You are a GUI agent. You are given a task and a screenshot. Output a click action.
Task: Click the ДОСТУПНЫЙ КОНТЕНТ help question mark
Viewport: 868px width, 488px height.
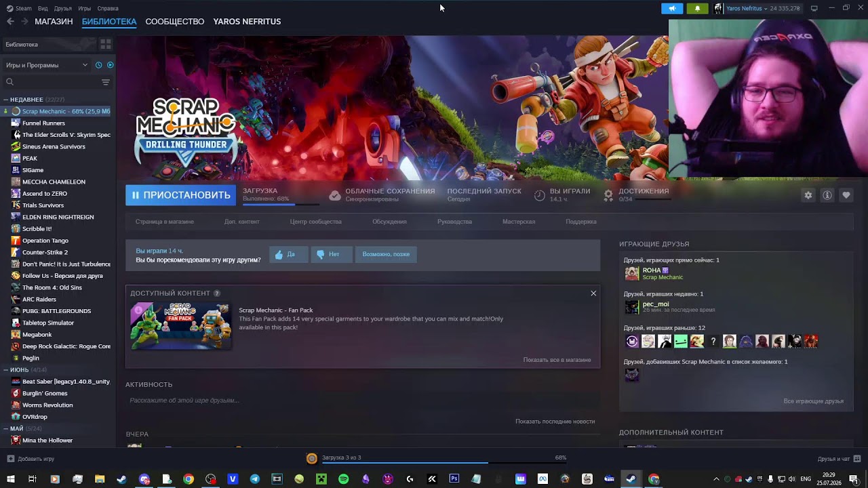click(x=217, y=293)
